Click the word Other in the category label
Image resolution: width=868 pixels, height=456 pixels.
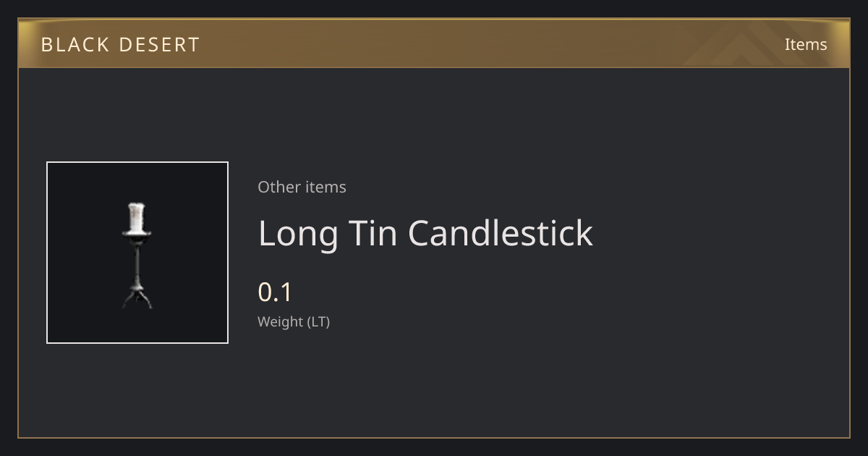279,187
